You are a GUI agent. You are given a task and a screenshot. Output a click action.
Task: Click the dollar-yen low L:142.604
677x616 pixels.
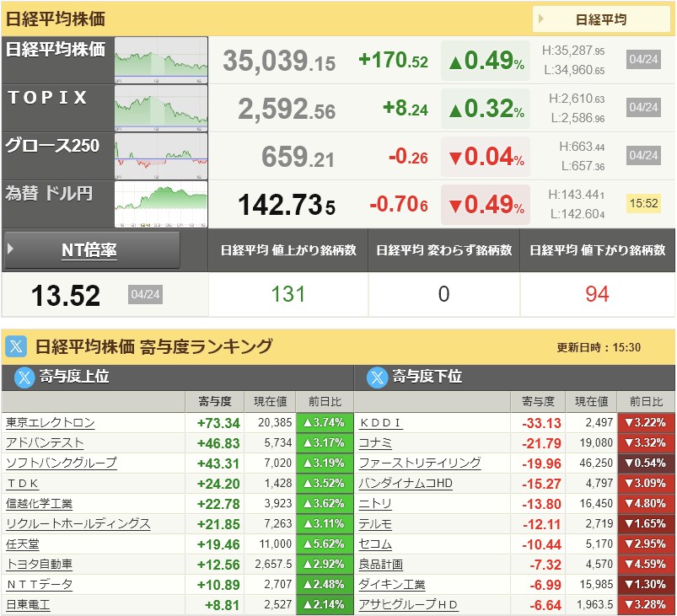coord(578,214)
